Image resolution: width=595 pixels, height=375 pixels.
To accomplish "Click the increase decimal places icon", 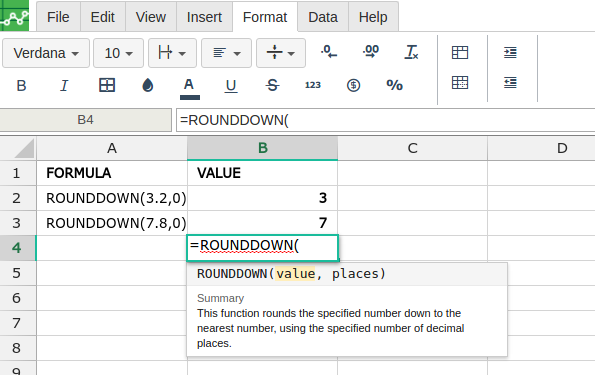I will click(371, 52).
